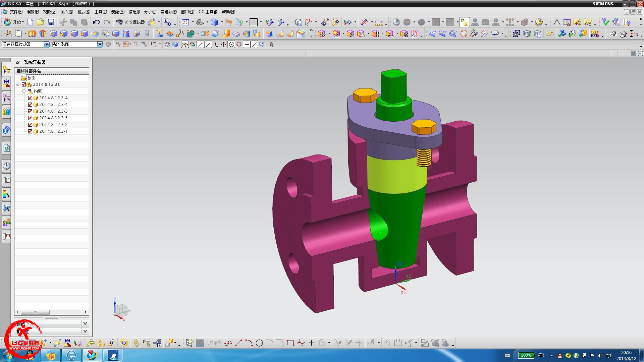
Task: Uncheck the 2014.8.12.3-2 component checkbox
Action: (x=30, y=125)
